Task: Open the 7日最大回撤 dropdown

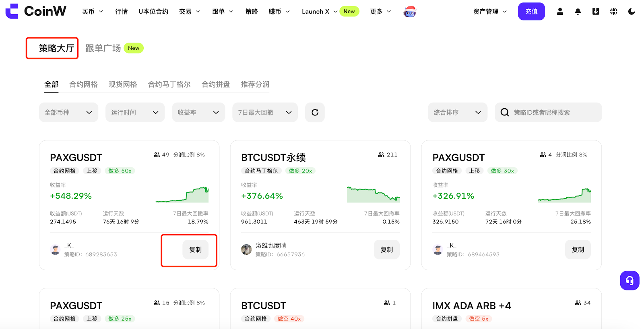Action: [x=265, y=112]
